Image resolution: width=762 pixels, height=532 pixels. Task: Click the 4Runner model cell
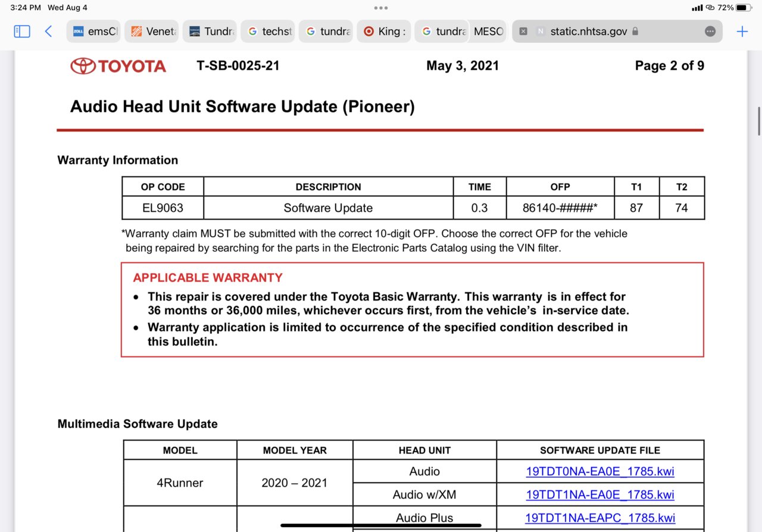180,483
